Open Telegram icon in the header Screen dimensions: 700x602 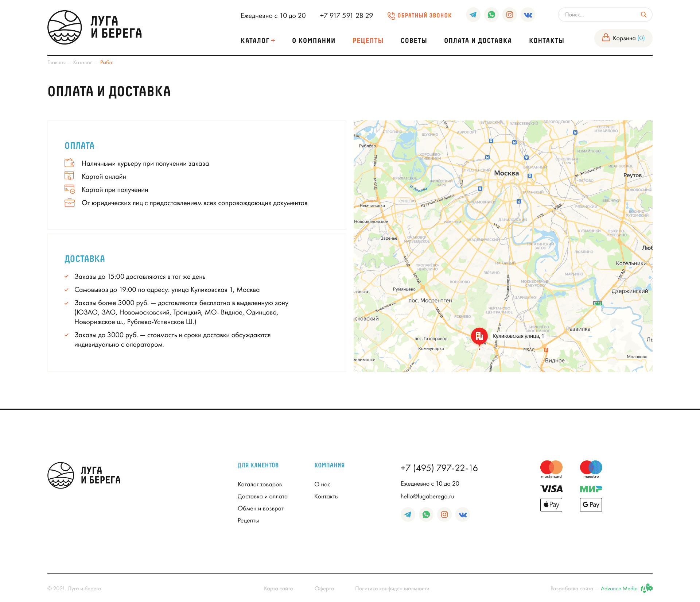coord(473,15)
